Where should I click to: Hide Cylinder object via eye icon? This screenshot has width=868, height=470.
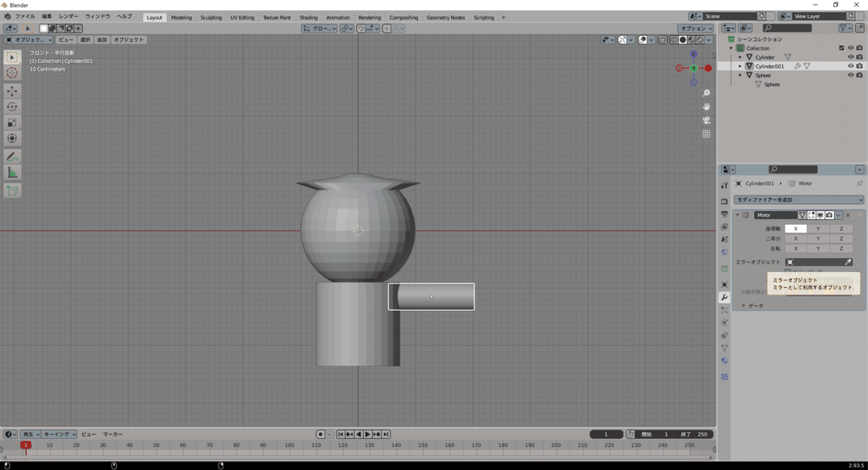[x=851, y=57]
